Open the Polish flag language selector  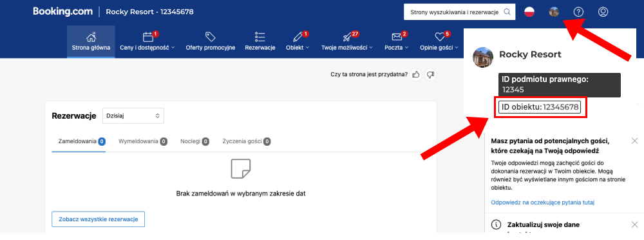click(529, 12)
